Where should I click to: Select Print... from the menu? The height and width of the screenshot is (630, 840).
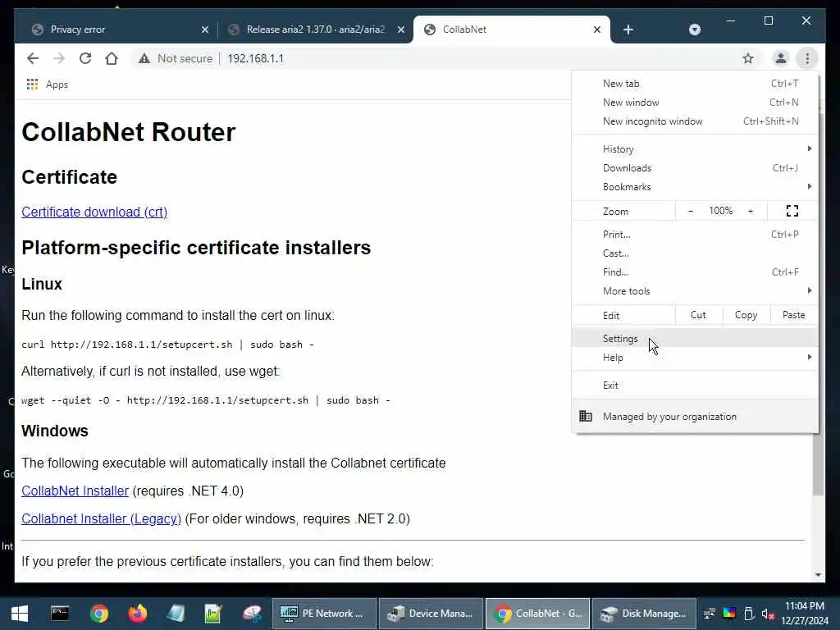point(695,234)
